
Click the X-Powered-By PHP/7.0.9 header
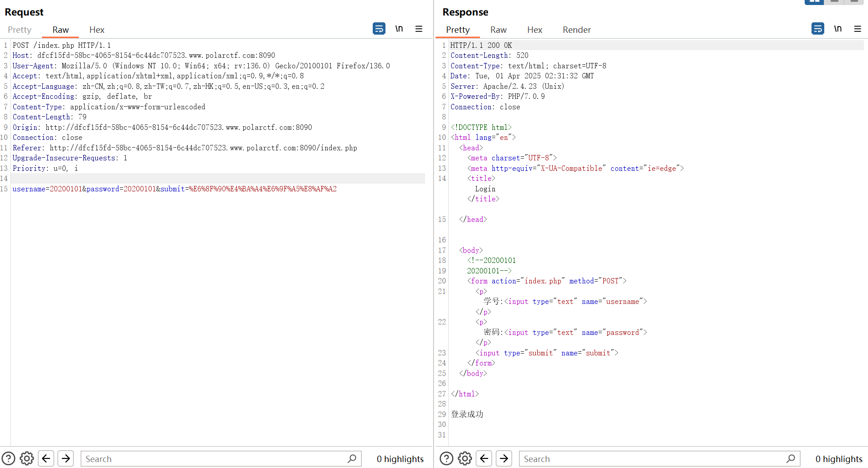point(498,96)
